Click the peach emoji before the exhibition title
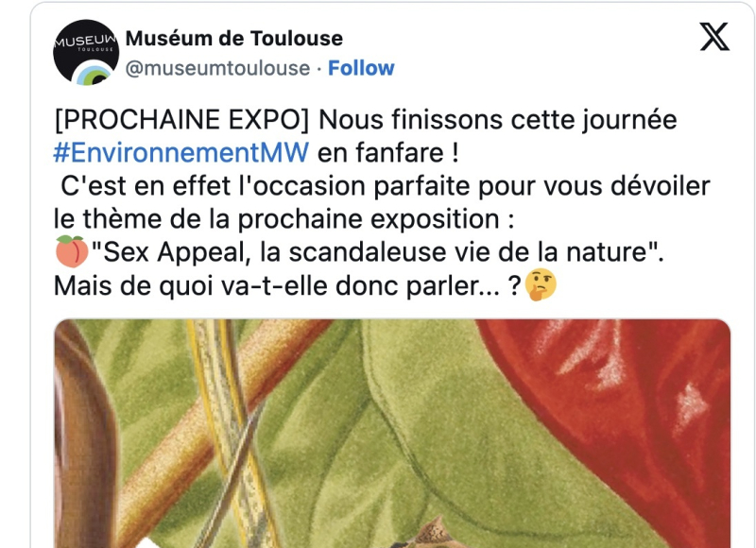This screenshot has height=548, width=756. (70, 252)
